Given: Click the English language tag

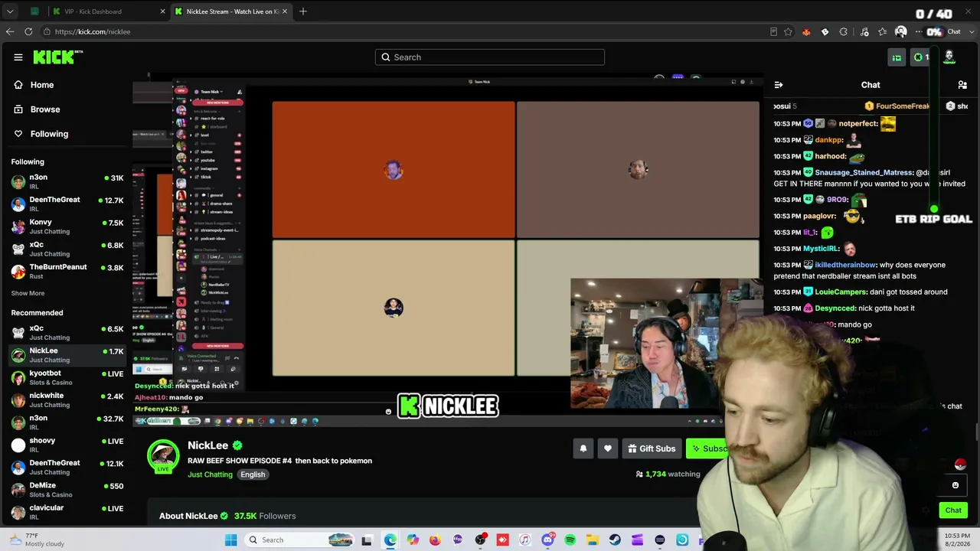Looking at the screenshot, I should pos(253,474).
